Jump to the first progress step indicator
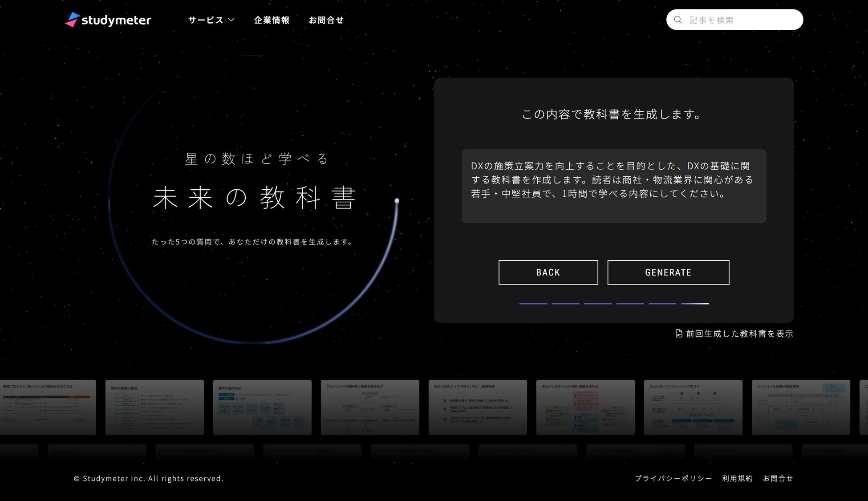This screenshot has width=868, height=501. [533, 304]
